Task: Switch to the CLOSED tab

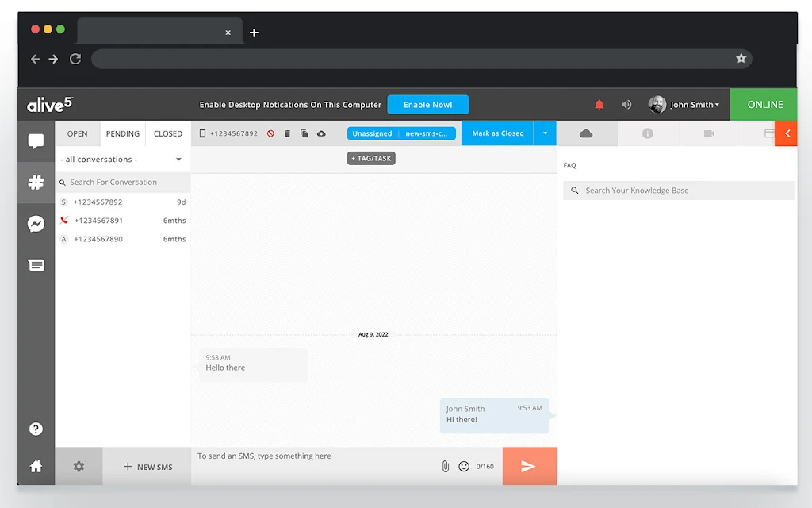Action: [168, 133]
